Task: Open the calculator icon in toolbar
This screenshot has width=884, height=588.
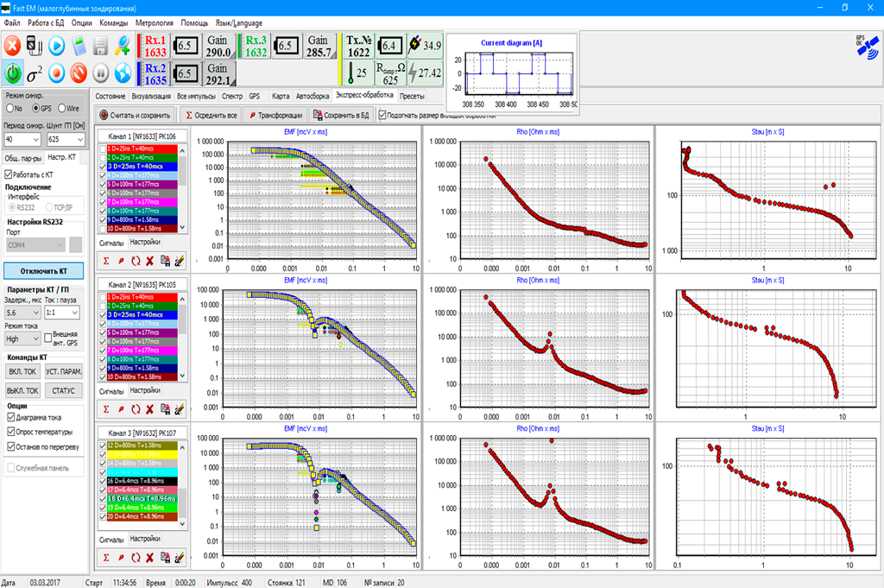Action: tap(79, 45)
